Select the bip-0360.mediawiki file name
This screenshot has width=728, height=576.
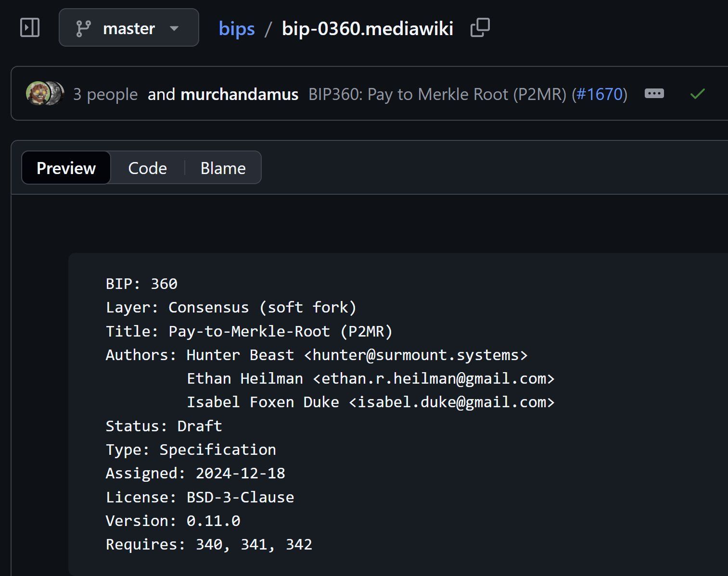point(368,29)
